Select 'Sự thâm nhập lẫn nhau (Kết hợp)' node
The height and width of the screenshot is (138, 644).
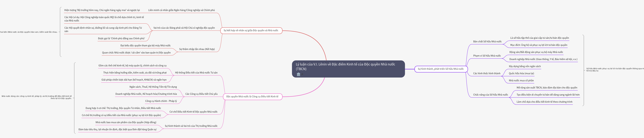(x=197, y=49)
